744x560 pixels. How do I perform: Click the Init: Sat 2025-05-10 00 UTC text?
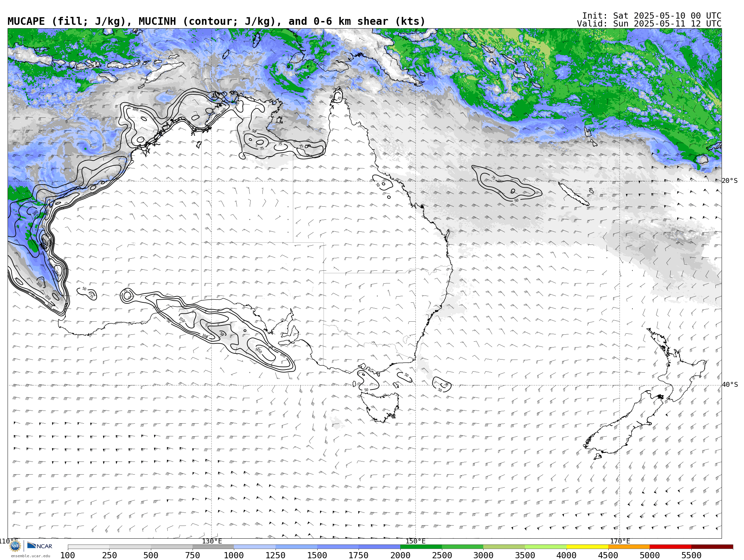[x=652, y=16]
